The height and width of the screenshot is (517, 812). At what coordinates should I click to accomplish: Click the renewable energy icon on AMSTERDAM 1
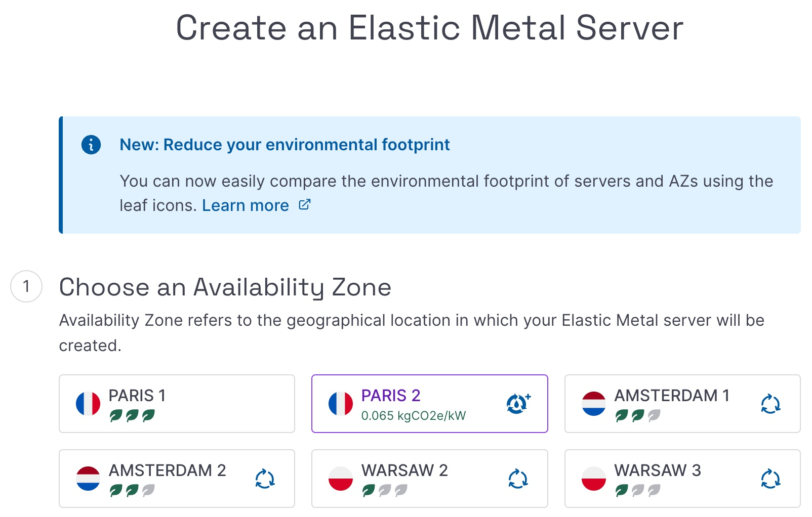pos(770,404)
